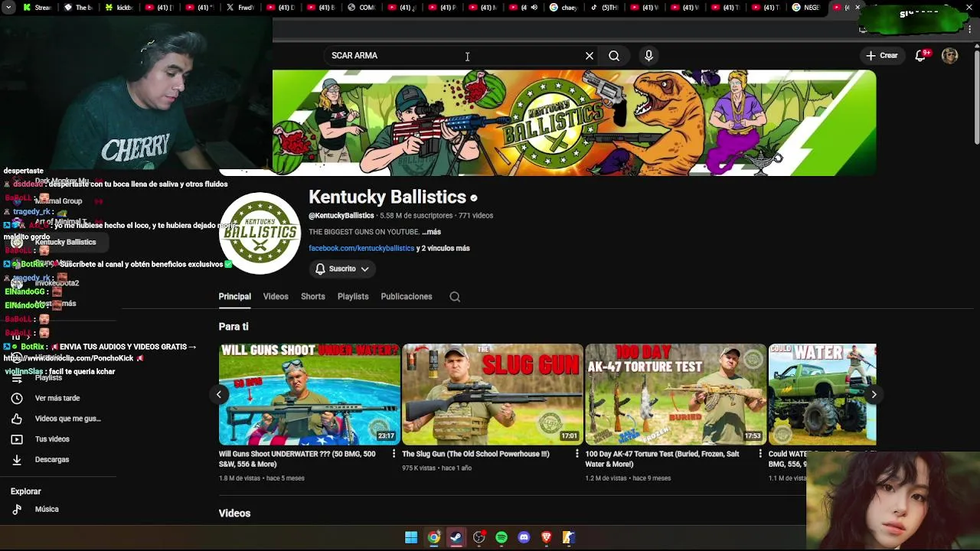
Task: Click The Slug Gun video title
Action: tap(475, 454)
